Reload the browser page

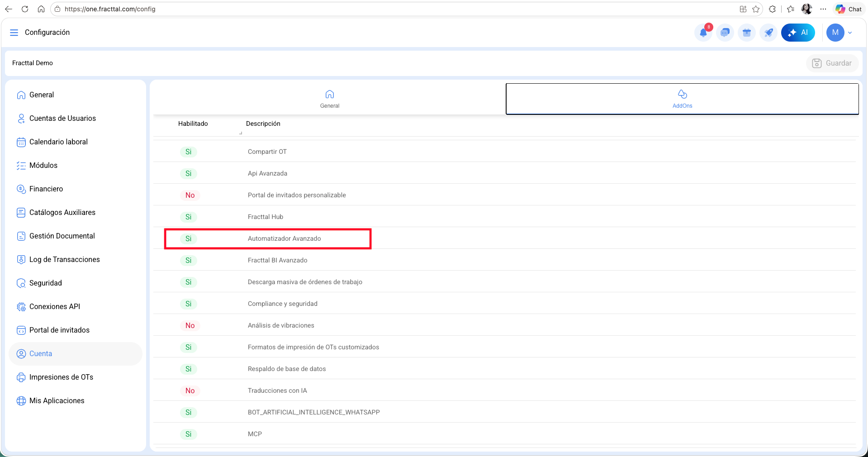(25, 9)
